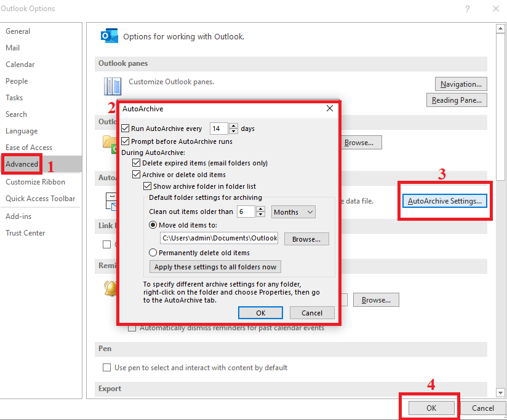Close the Outlook Options window

point(496,9)
